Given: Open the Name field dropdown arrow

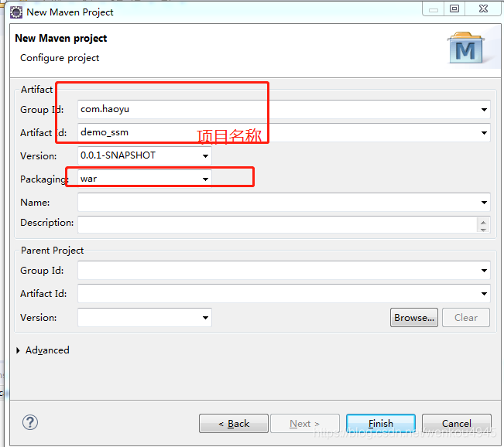Looking at the screenshot, I should coord(484,203).
